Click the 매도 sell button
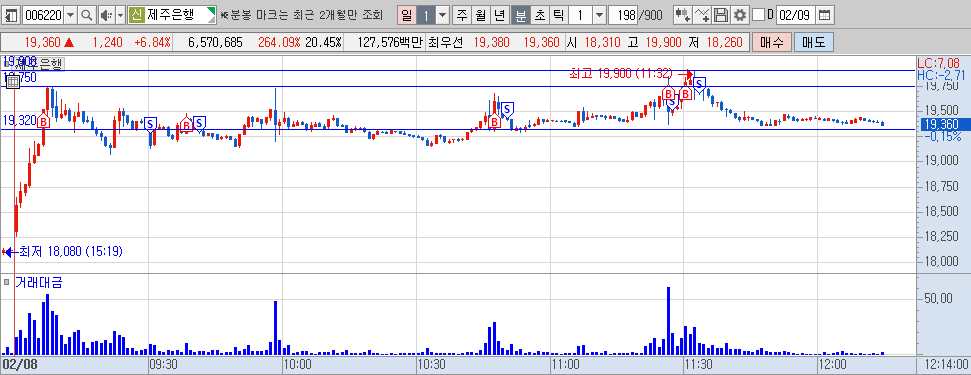This screenshot has height=375, width=971. coord(814,42)
